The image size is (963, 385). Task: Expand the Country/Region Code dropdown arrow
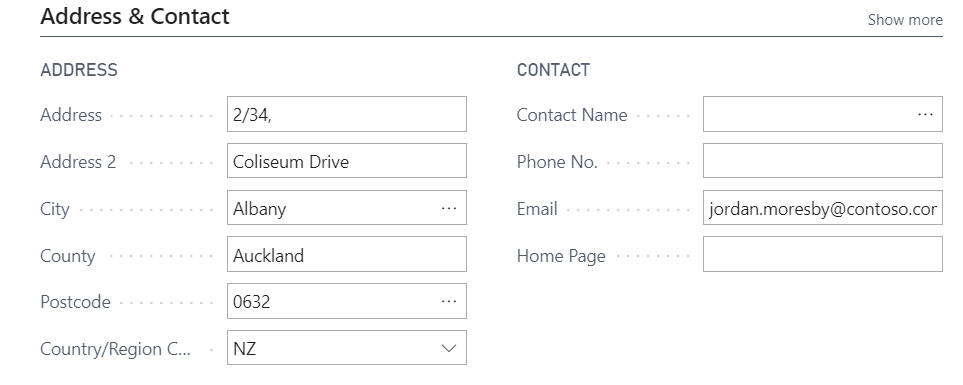tap(449, 348)
